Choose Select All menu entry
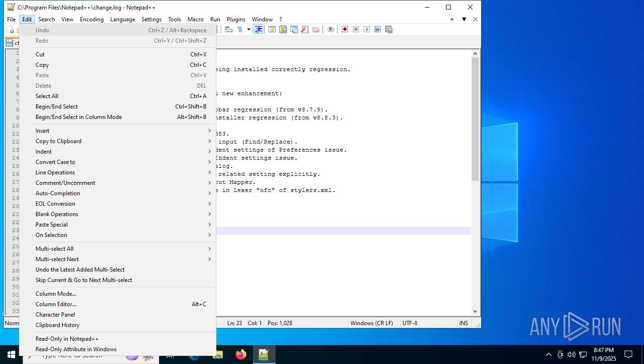644x364 pixels. click(118, 96)
